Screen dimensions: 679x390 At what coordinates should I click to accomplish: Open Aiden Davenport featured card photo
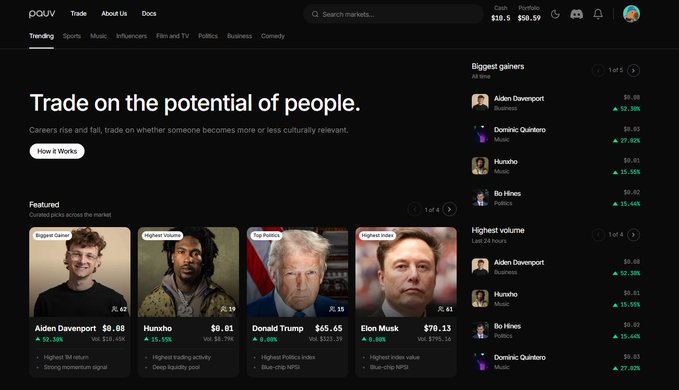[80, 272]
